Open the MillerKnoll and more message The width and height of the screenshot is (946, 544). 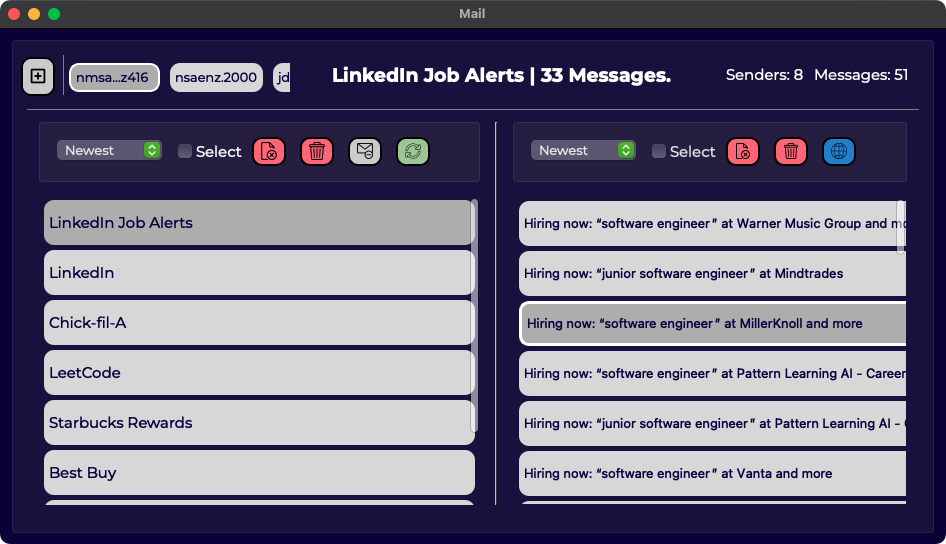(x=712, y=323)
